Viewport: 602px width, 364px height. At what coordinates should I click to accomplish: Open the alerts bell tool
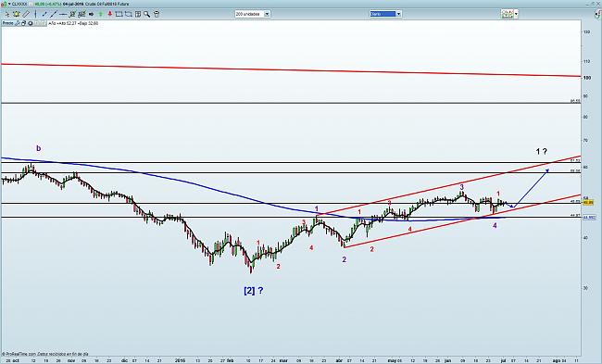click(x=17, y=14)
